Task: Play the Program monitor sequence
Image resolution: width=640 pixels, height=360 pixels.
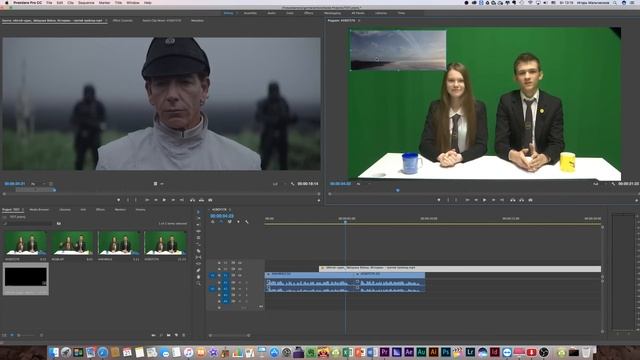Action: point(484,200)
